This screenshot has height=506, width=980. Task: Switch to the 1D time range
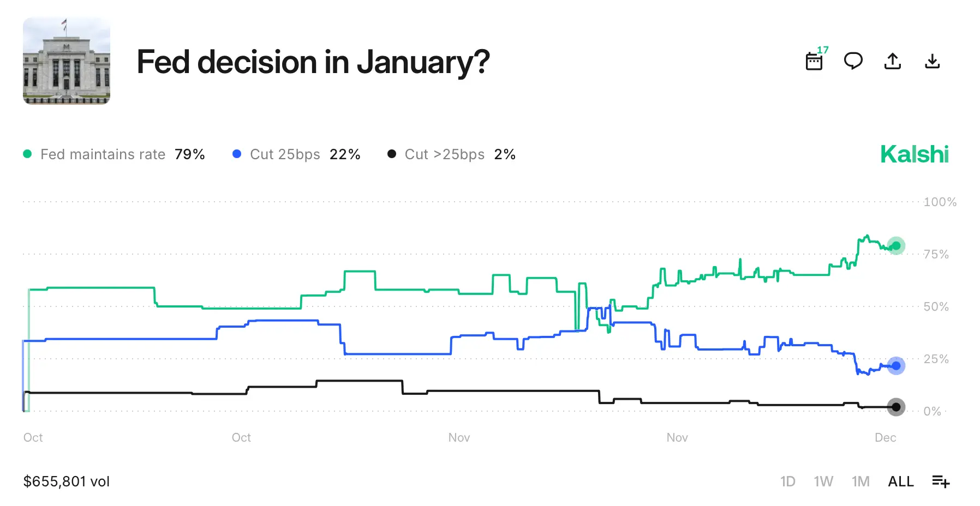click(x=788, y=481)
